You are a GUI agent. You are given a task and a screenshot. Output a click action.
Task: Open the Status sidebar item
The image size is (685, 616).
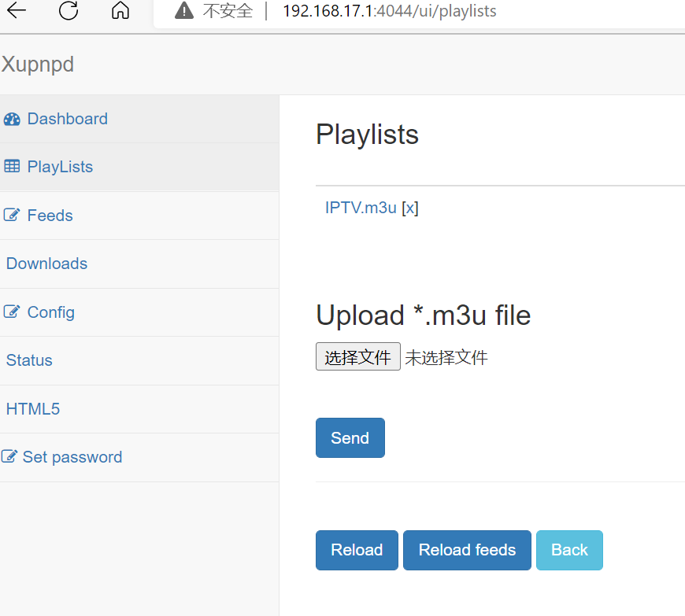click(29, 360)
